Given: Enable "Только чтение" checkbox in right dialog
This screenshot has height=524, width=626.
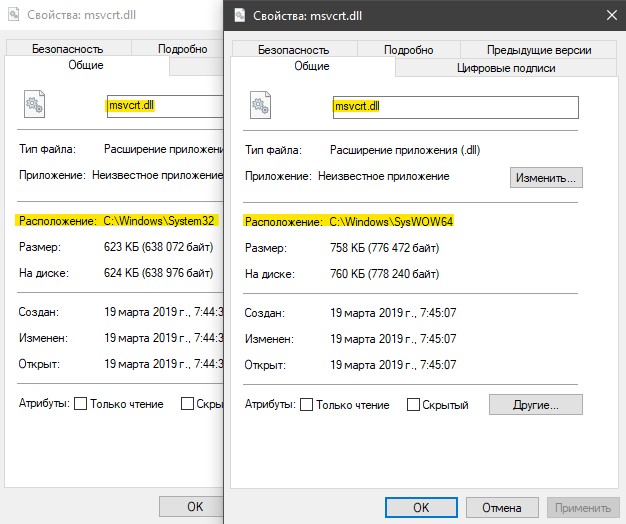Looking at the screenshot, I should coord(307,405).
